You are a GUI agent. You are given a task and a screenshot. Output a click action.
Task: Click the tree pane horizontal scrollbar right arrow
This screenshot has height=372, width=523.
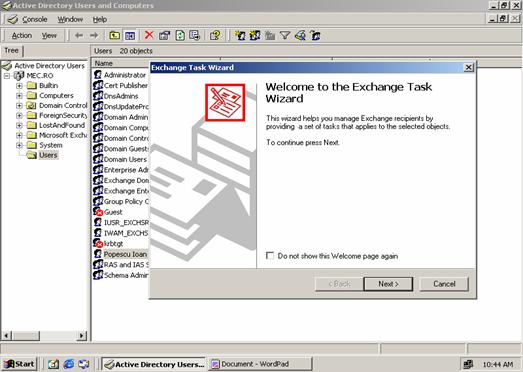pos(82,336)
